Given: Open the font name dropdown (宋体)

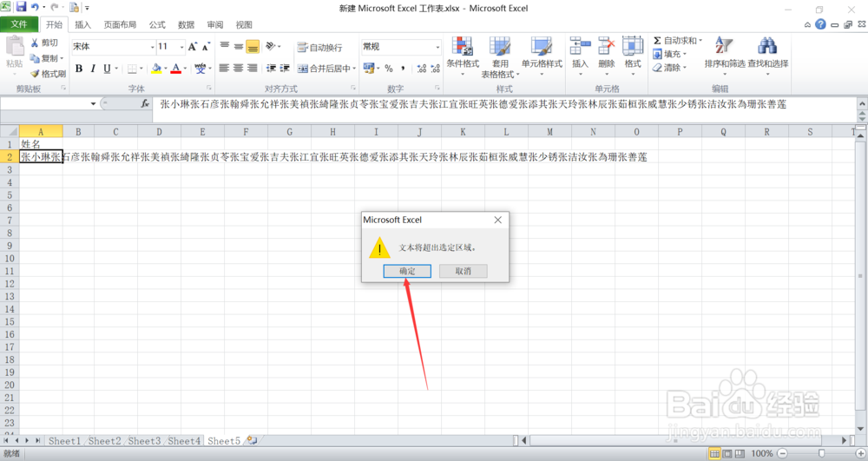Looking at the screenshot, I should pos(152,47).
